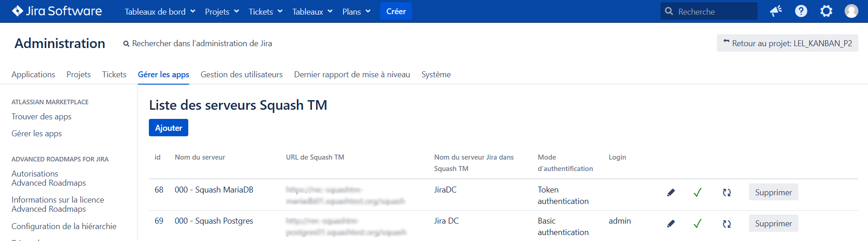868x241 pixels.
Task: Click the refresh sync icon for Squash MariaDB
Action: 726,193
